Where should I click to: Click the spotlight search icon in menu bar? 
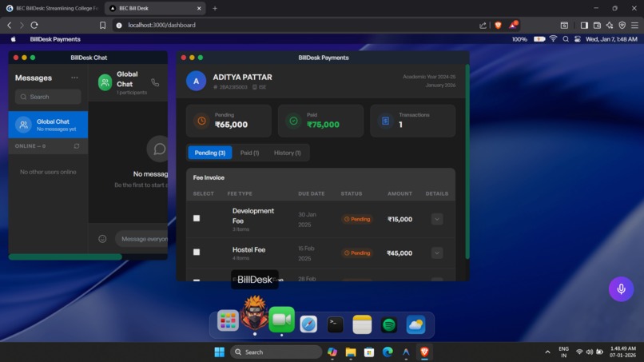coord(566,39)
